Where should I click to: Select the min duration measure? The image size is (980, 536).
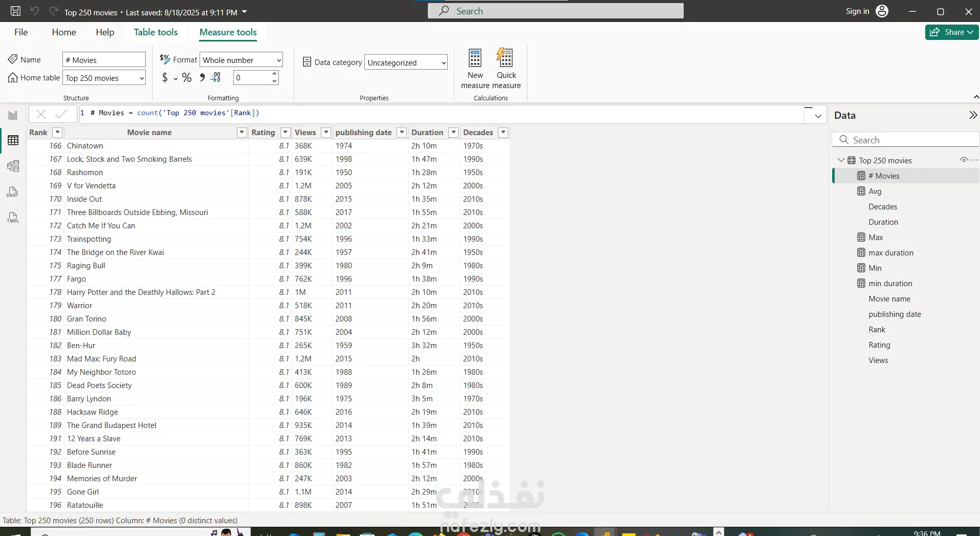[890, 284]
